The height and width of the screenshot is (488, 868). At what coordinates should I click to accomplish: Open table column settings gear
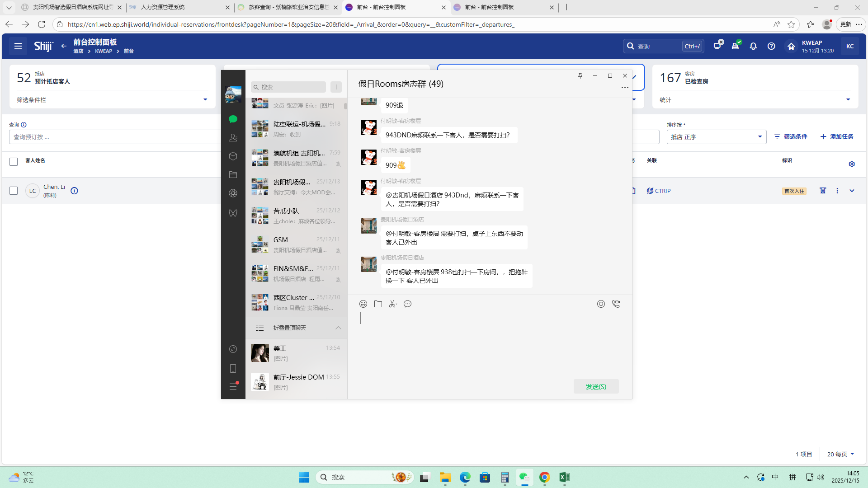[852, 164]
